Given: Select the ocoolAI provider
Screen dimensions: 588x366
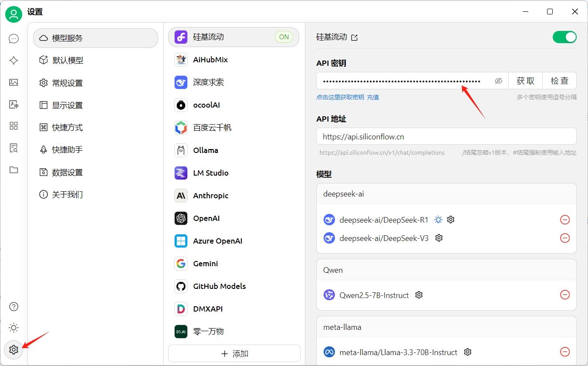Looking at the screenshot, I should click(x=234, y=105).
